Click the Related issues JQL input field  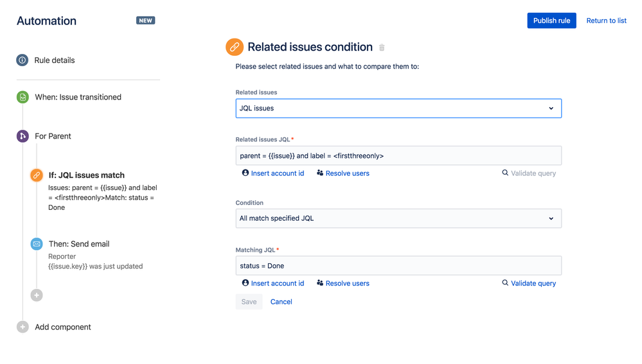(398, 156)
